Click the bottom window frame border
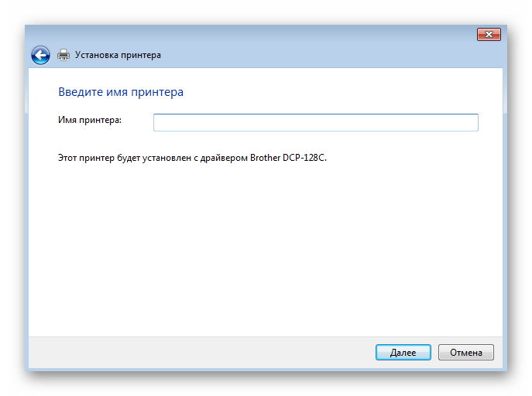Image resolution: width=532 pixels, height=396 pixels. (263, 368)
